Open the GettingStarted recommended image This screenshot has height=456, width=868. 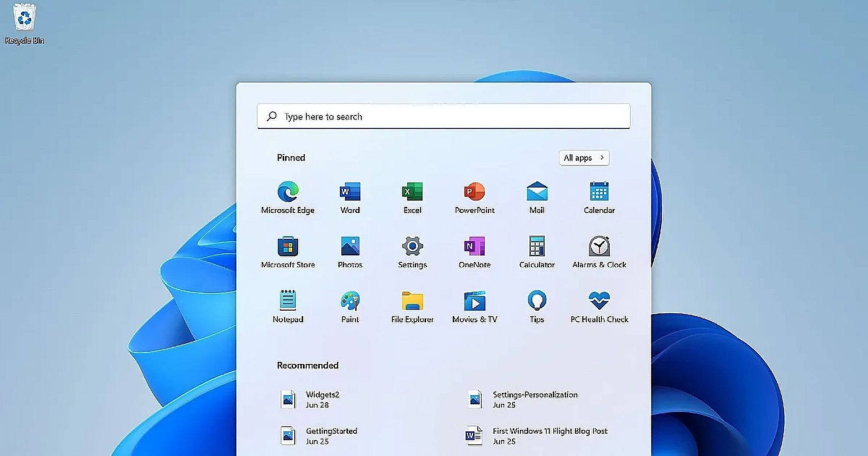319,436
